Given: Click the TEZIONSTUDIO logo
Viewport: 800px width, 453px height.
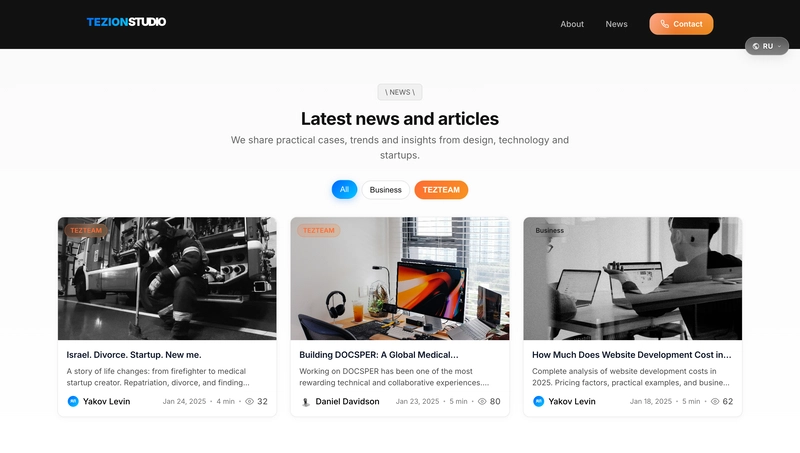Looking at the screenshot, I should [126, 22].
